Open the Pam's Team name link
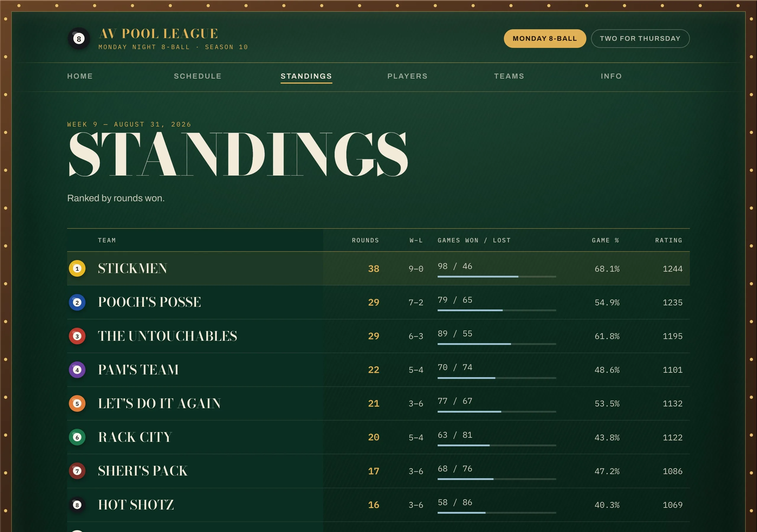Viewport: 757px width, 532px height. 138,369
